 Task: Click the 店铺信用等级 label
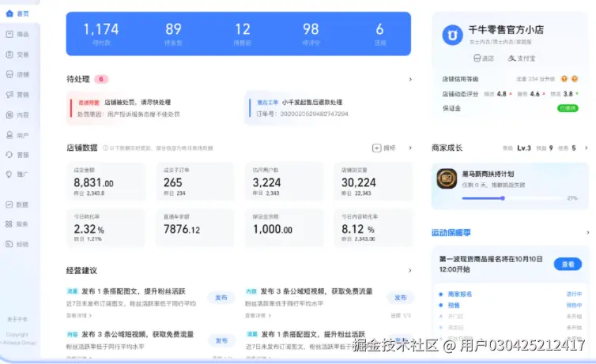coord(460,79)
